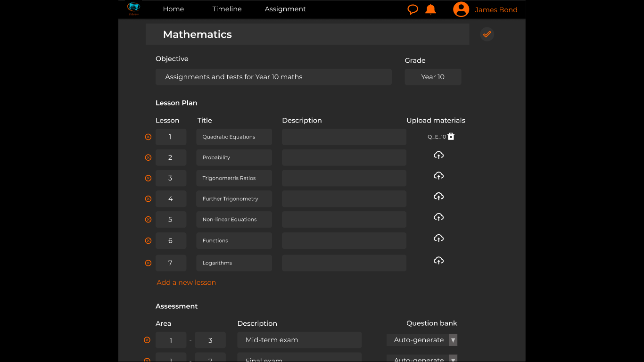Upload materials for Non-linear Equations lesson
The width and height of the screenshot is (644, 362).
438,217
